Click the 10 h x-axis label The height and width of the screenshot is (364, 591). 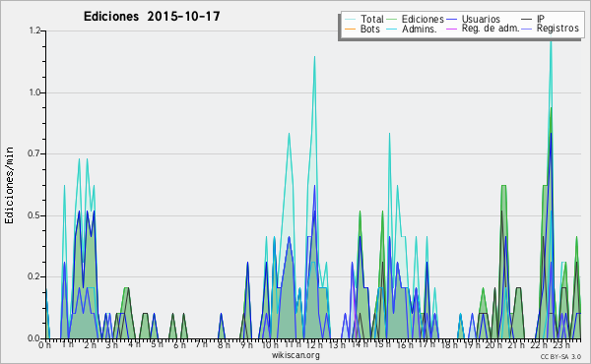pos(270,345)
